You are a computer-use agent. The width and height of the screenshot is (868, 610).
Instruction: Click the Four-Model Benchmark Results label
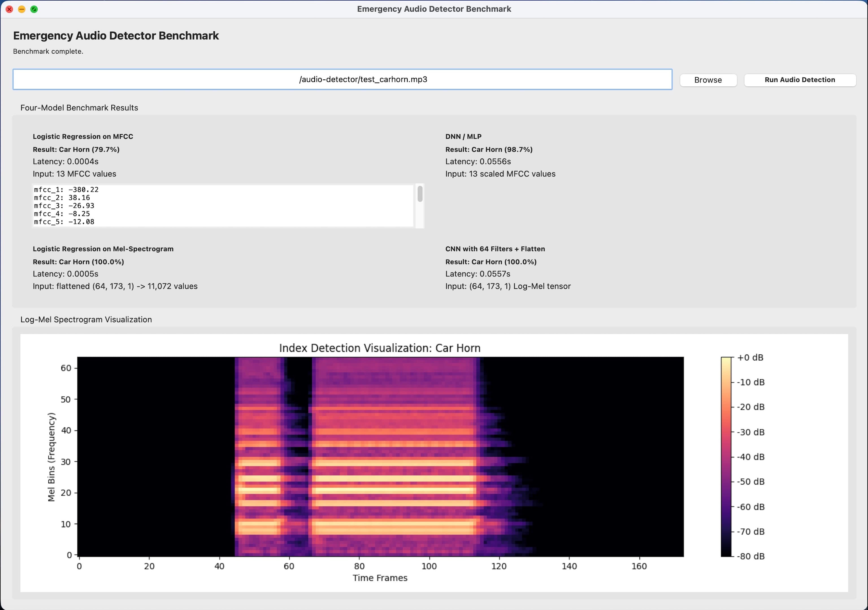(79, 108)
